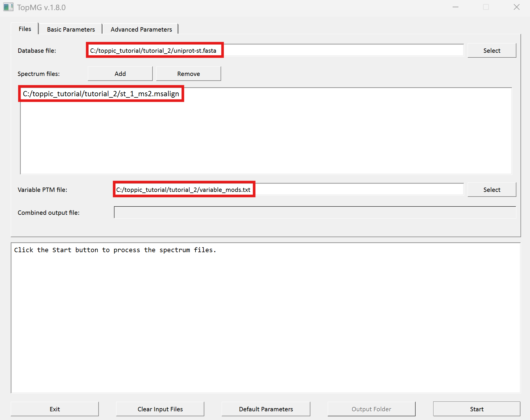The height and width of the screenshot is (420, 530).
Task: Click the Exit button
Action: pyautogui.click(x=55, y=409)
